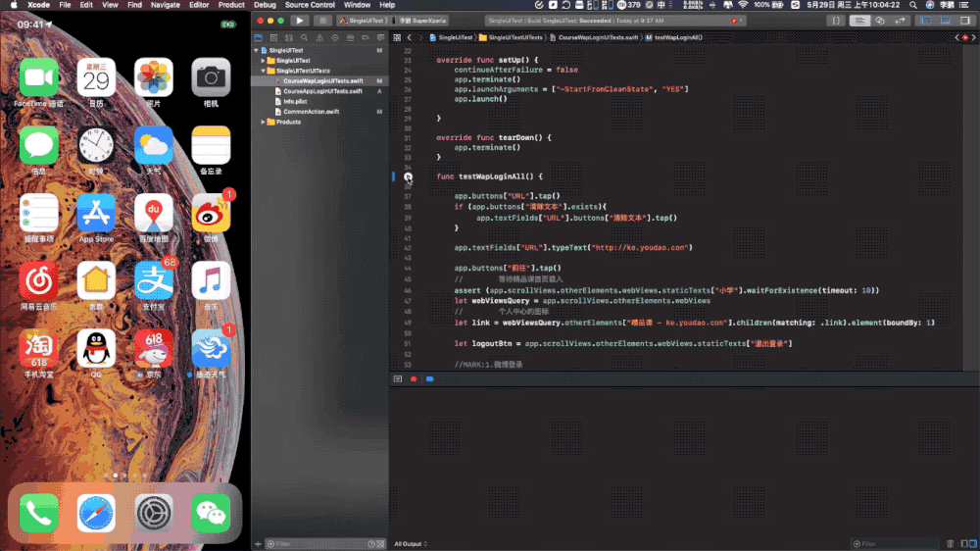
Task: Collapse the SingleUITest project root
Action: click(256, 51)
